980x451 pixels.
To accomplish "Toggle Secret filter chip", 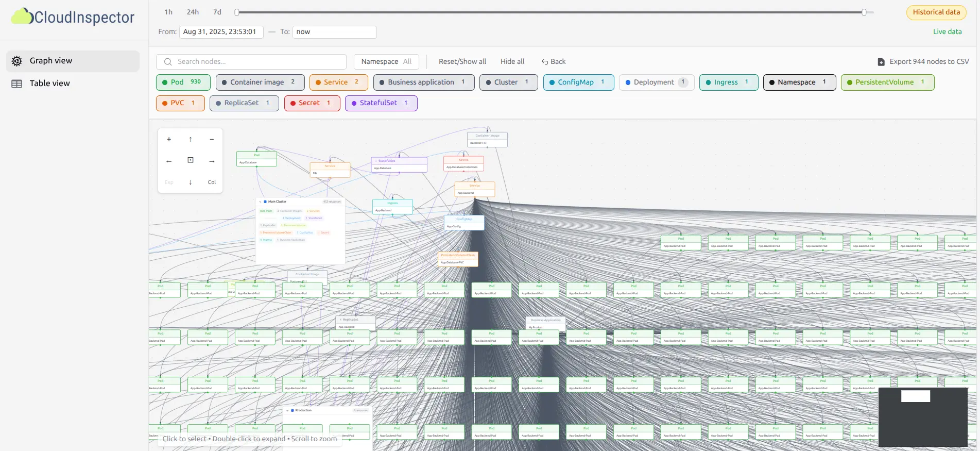I will [312, 103].
